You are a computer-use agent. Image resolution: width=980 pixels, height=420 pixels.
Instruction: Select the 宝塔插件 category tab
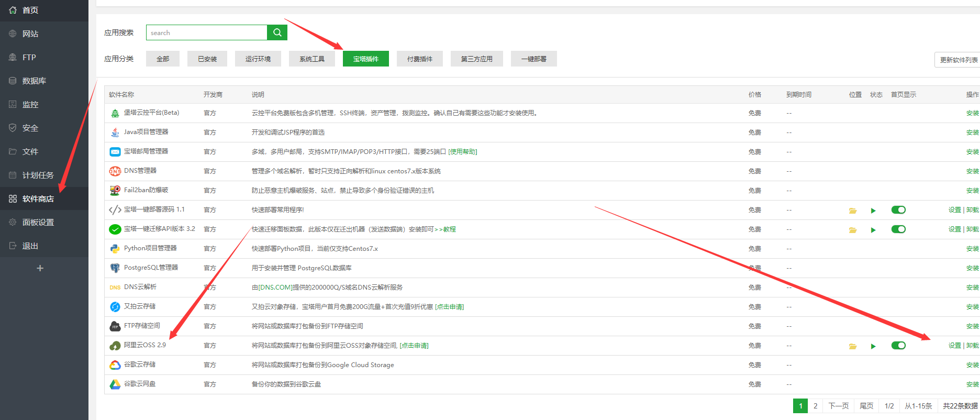(365, 59)
